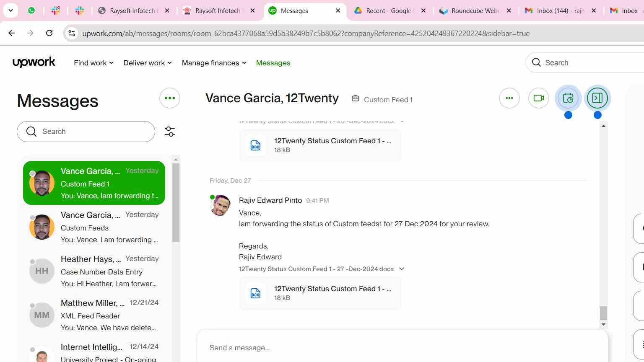Viewport: 644px width, 362px height.
Task: Click the conversation list scrollbar
Action: point(176,201)
